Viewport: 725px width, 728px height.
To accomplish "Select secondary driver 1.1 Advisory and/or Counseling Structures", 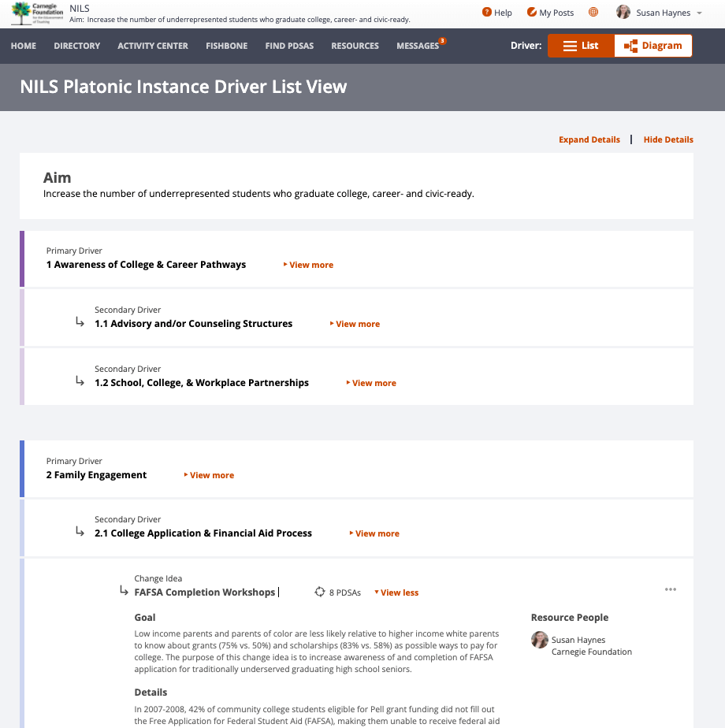I will click(194, 324).
